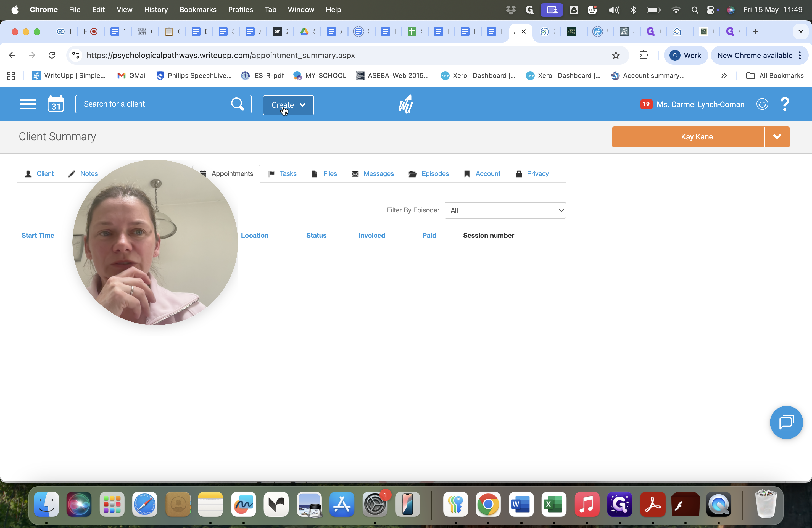The height and width of the screenshot is (528, 812).
Task: Open the hamburger navigation menu
Action: click(x=28, y=104)
